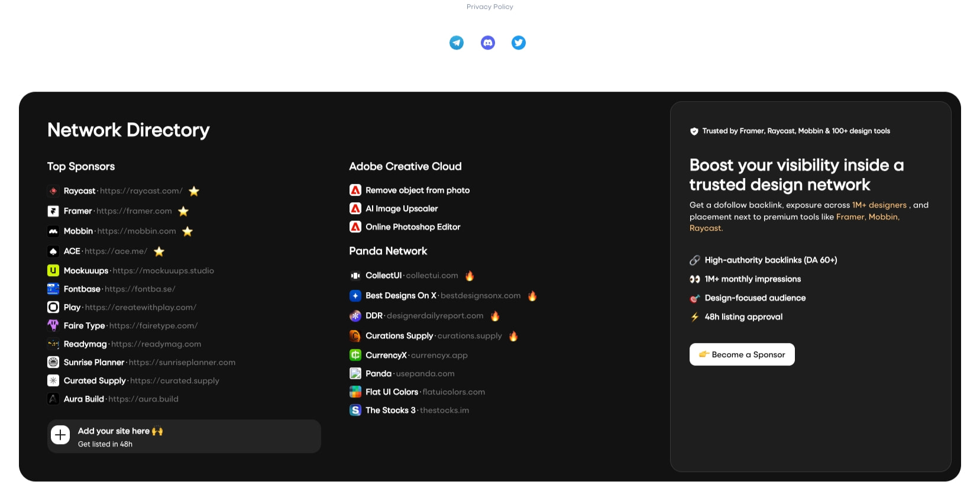Viewport: 980px width, 498px height.
Task: Click '48h listing approval' text
Action: click(x=743, y=317)
